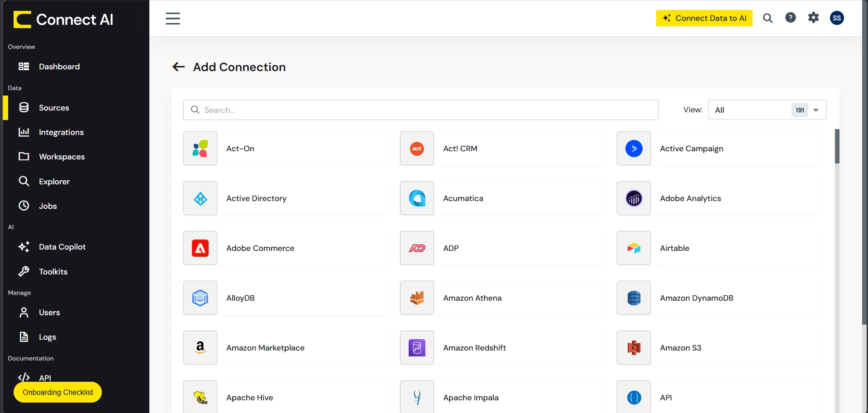This screenshot has width=868, height=413.
Task: Click the Active Campaign connector icon
Action: point(634,149)
